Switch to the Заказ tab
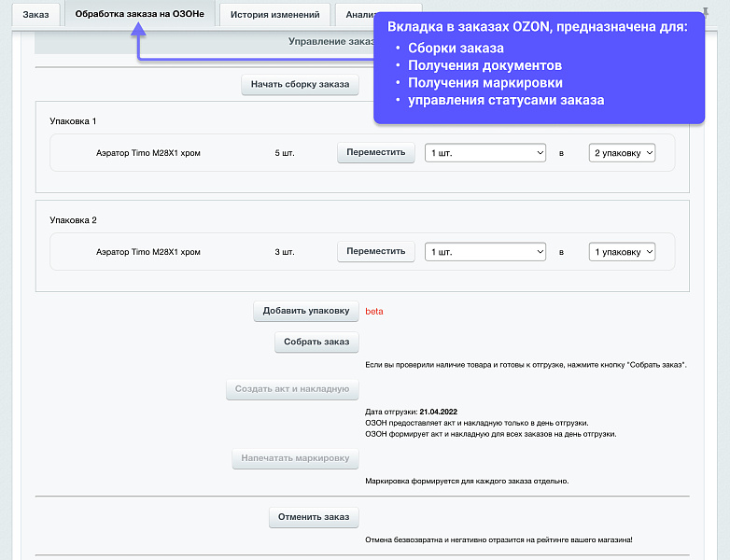The width and height of the screenshot is (730, 560). click(x=35, y=15)
